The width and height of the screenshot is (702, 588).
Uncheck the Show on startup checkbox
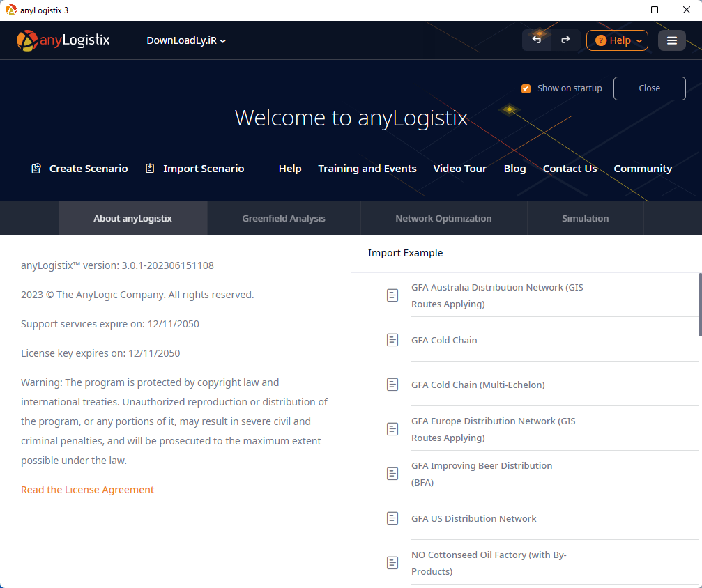[526, 88]
